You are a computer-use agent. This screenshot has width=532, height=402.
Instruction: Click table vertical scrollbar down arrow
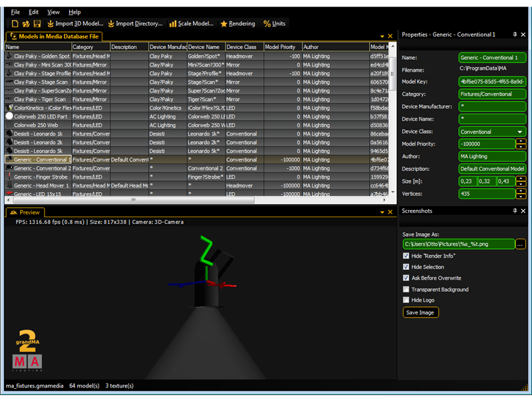[392, 192]
